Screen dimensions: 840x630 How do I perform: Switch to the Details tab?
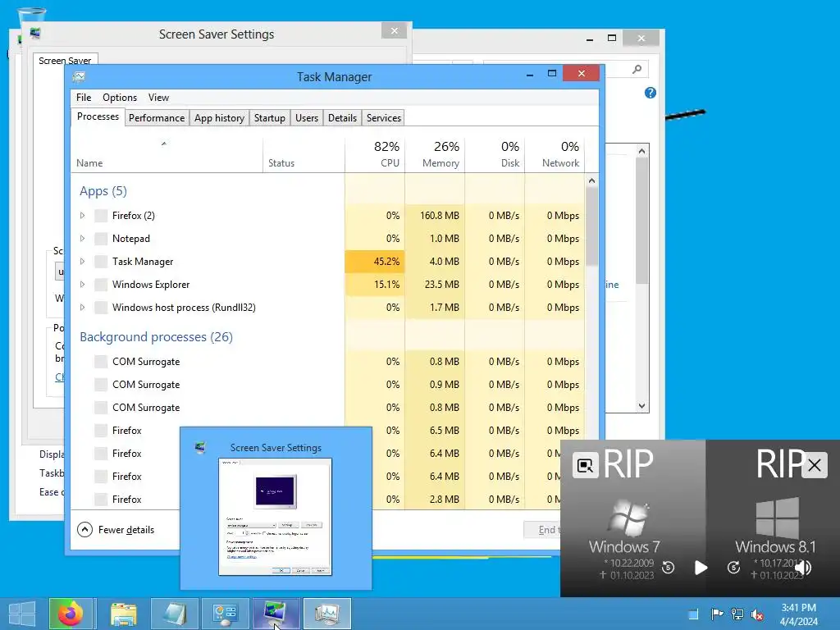pyautogui.click(x=342, y=118)
